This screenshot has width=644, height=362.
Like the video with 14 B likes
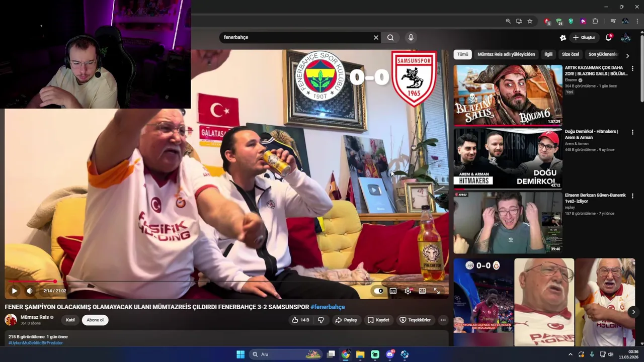pos(301,320)
